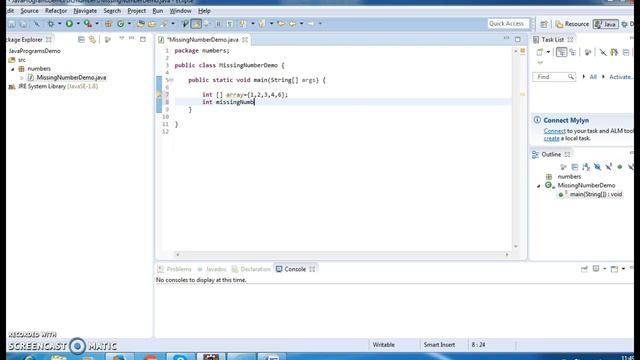The width and height of the screenshot is (640, 360).
Task: Switch to the Resource perspective
Action: click(572, 24)
